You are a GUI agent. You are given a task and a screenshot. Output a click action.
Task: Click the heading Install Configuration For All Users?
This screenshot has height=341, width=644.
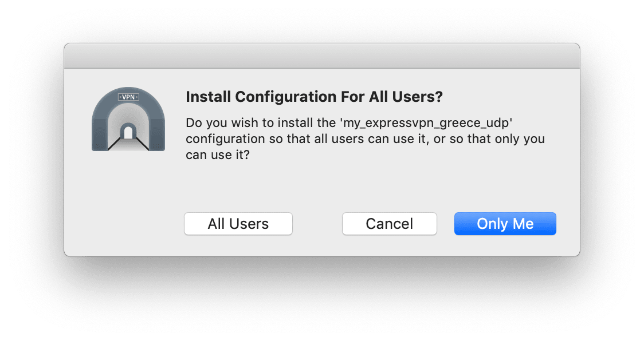pyautogui.click(x=314, y=97)
